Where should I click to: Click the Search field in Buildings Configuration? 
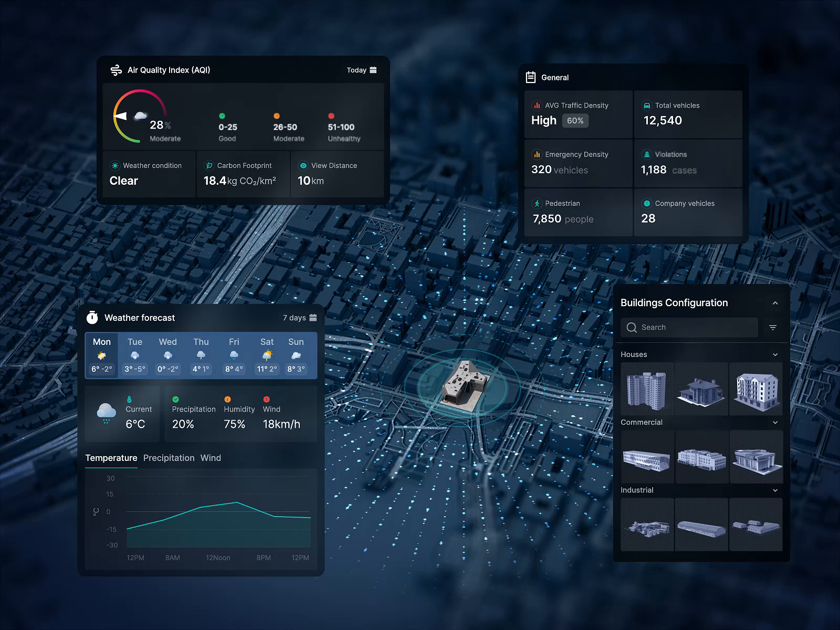point(689,327)
